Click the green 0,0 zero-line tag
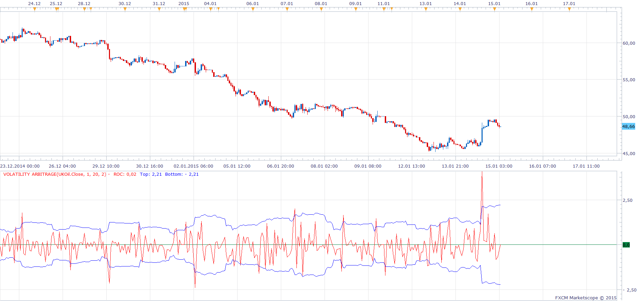The image size is (644, 301). tap(626, 245)
